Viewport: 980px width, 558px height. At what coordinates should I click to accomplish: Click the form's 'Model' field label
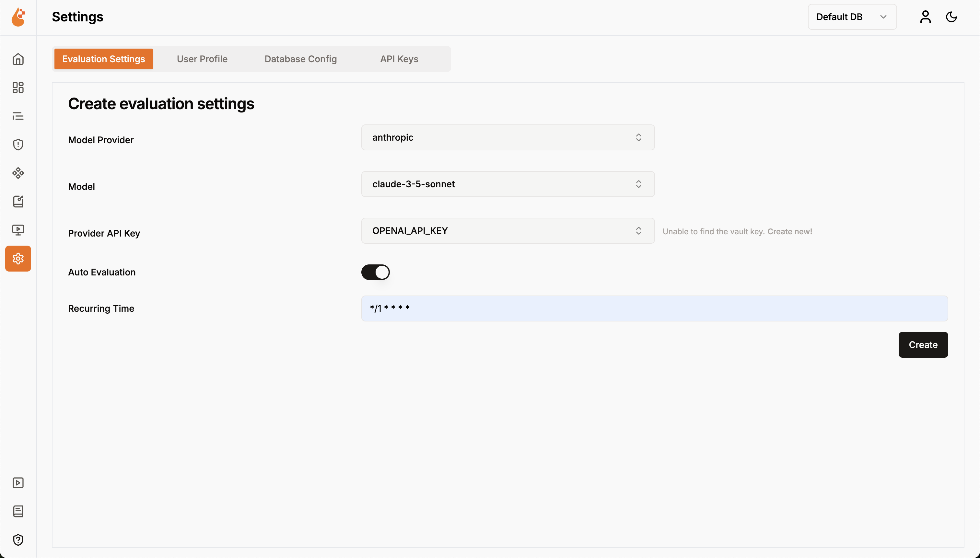click(x=81, y=187)
